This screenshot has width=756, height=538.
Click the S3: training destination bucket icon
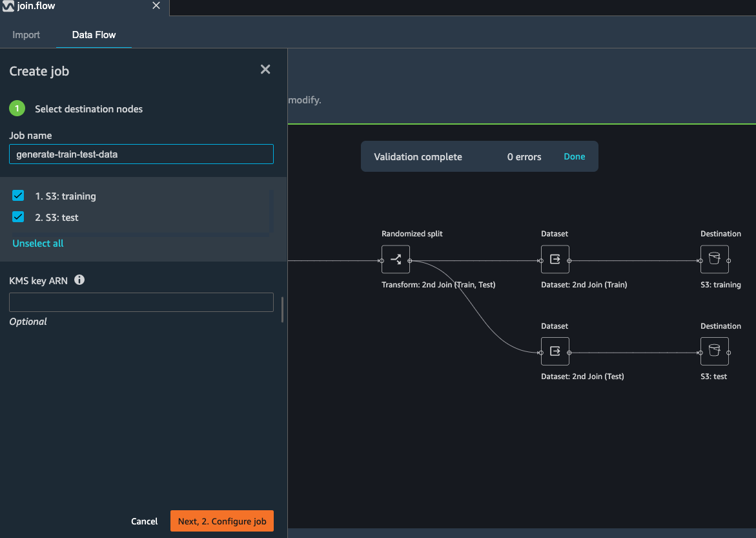point(715,259)
